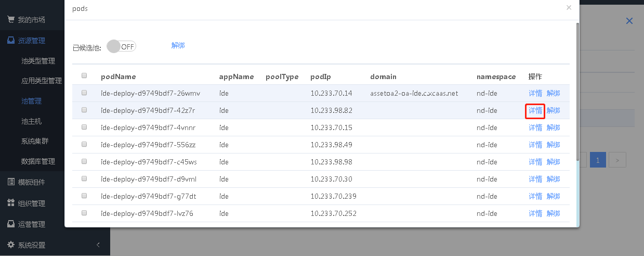This screenshot has height=256, width=644.
Task: Collapse the sidebar using the chevron arrow
Action: 98,245
